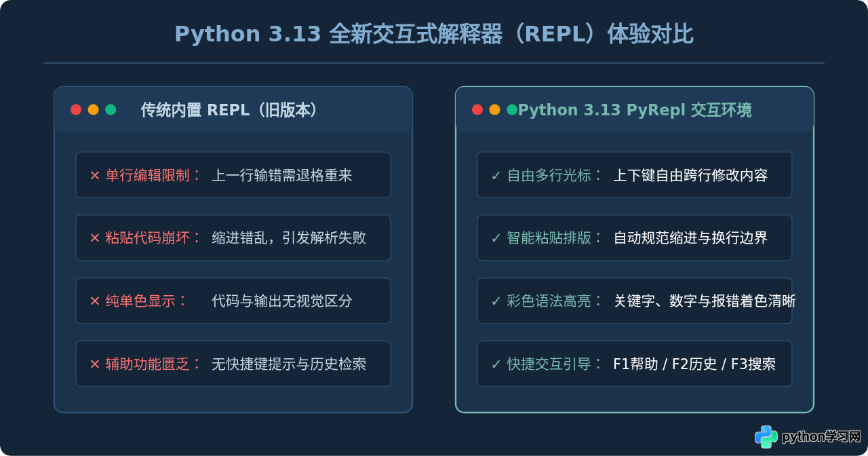
Task: Click green dot in traditional REPL panel
Action: click(111, 110)
